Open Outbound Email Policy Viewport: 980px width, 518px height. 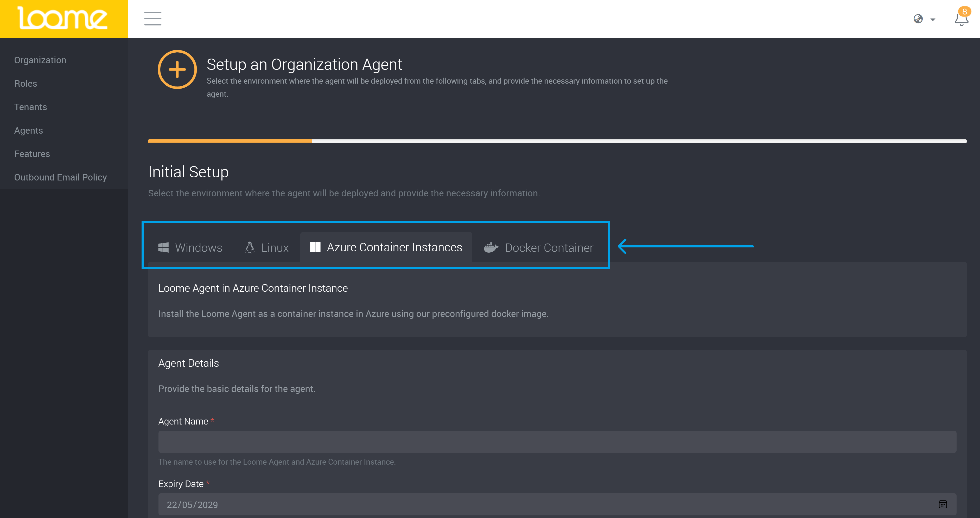pyautogui.click(x=60, y=177)
